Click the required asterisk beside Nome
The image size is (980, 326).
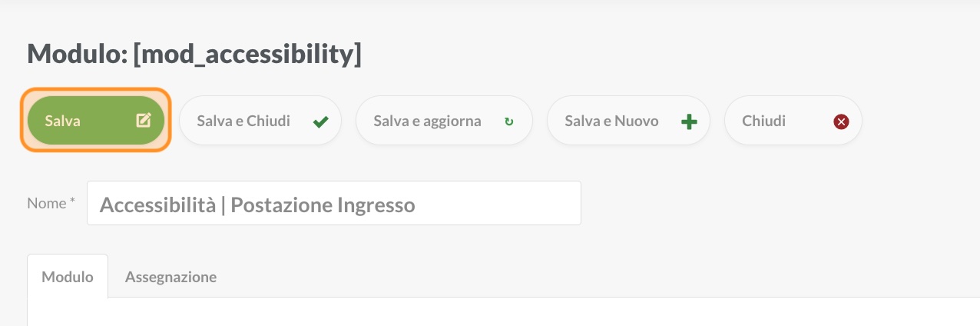(x=73, y=201)
